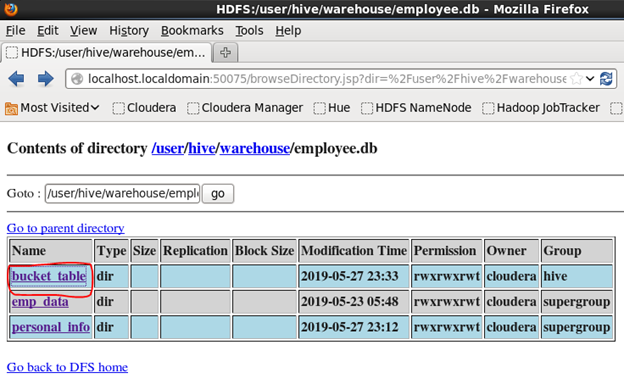Click the 2019-05-27 23:12 modification time
625x375 pixels.
pyautogui.click(x=350, y=327)
